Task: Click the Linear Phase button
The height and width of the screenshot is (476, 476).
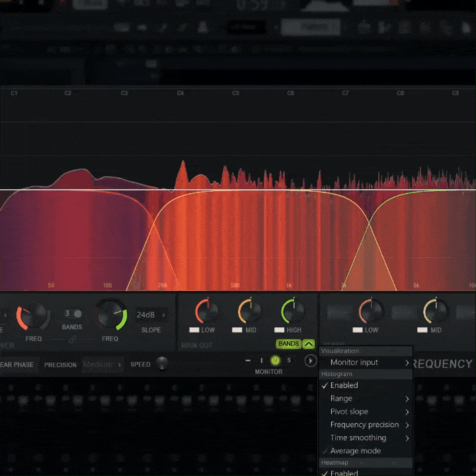Action: point(17,365)
